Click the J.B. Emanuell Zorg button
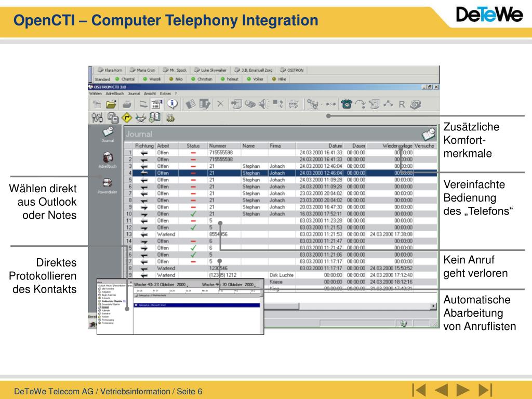The image size is (532, 399). tap(254, 70)
